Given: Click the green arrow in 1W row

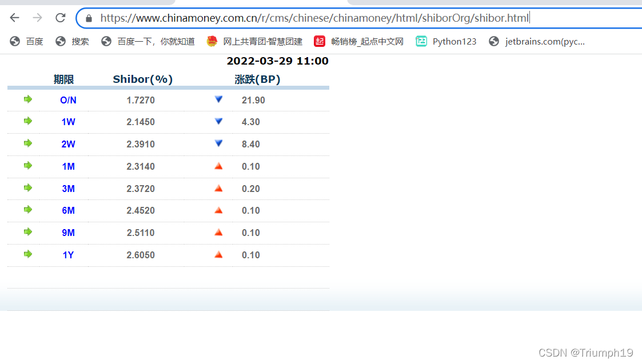Looking at the screenshot, I should tap(28, 121).
